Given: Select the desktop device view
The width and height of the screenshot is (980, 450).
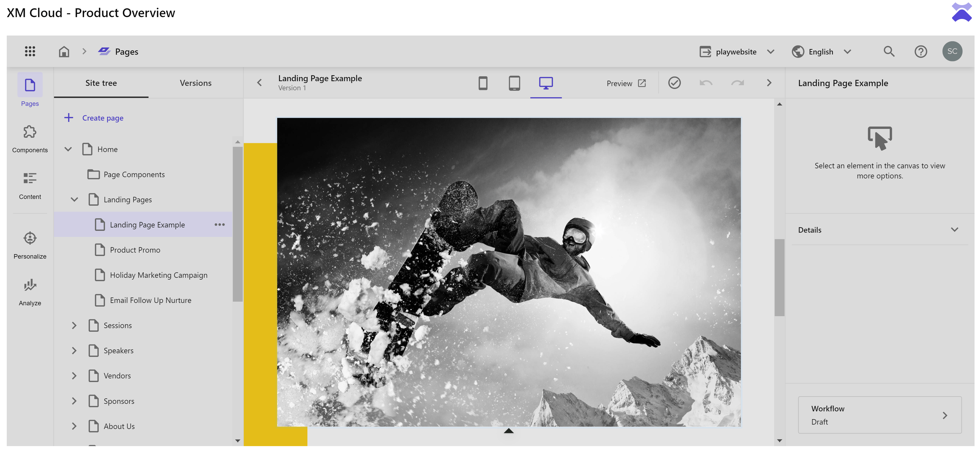Looking at the screenshot, I should click(545, 83).
